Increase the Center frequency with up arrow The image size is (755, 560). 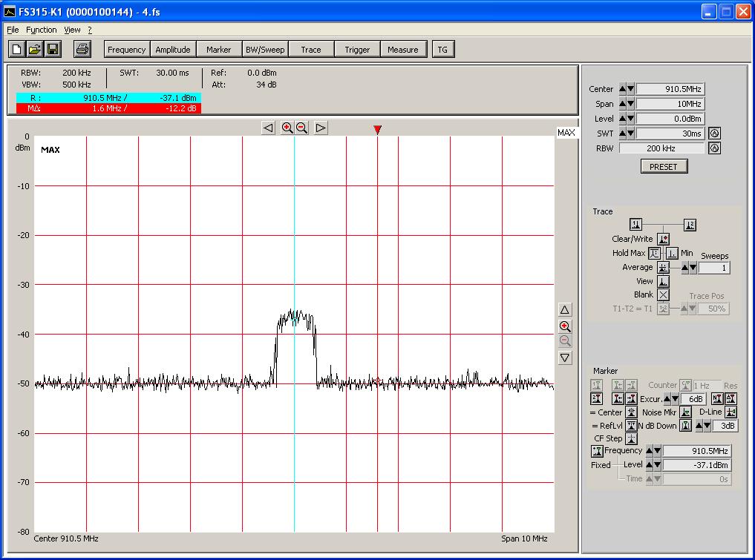[622, 89]
